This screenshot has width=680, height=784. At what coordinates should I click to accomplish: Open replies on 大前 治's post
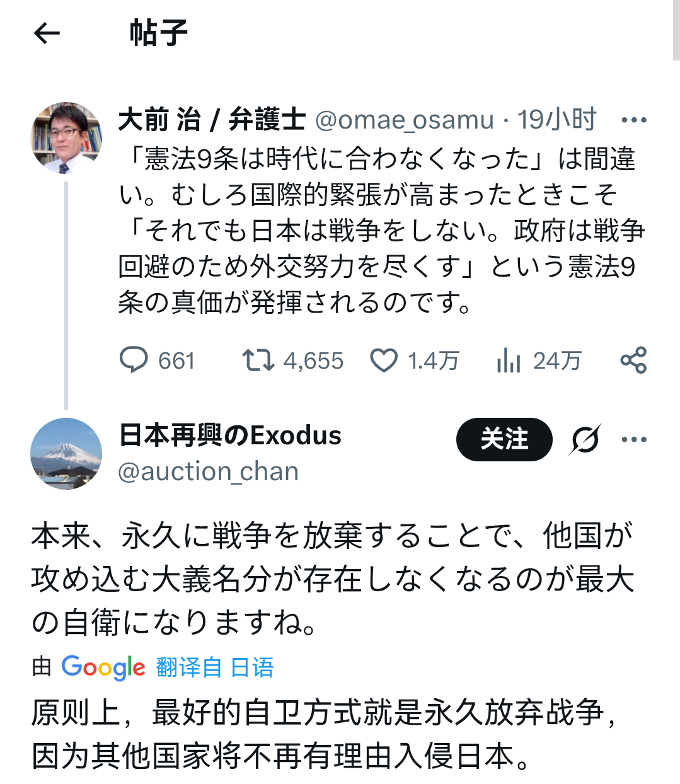pos(134,360)
